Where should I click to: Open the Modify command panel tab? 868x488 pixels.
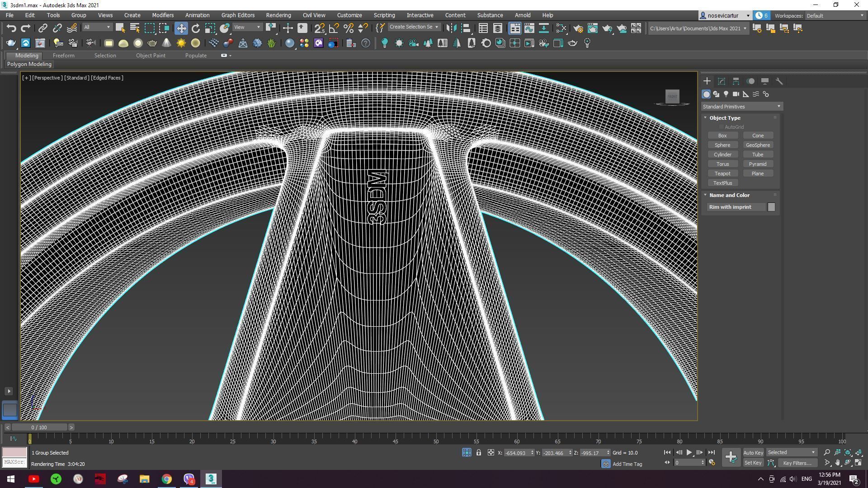[x=722, y=81]
